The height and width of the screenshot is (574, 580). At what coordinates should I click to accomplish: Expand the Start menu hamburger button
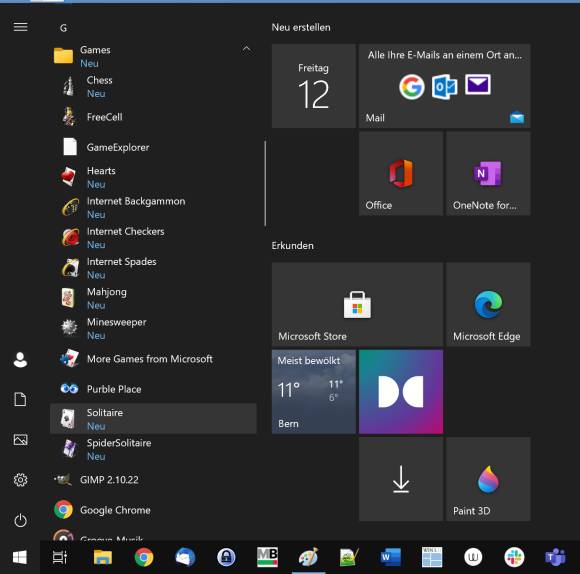[x=20, y=27]
